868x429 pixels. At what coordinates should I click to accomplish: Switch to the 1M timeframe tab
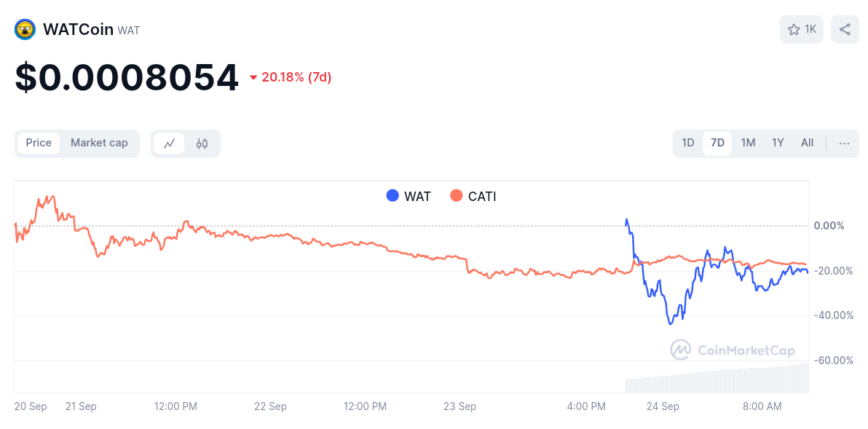click(x=748, y=143)
